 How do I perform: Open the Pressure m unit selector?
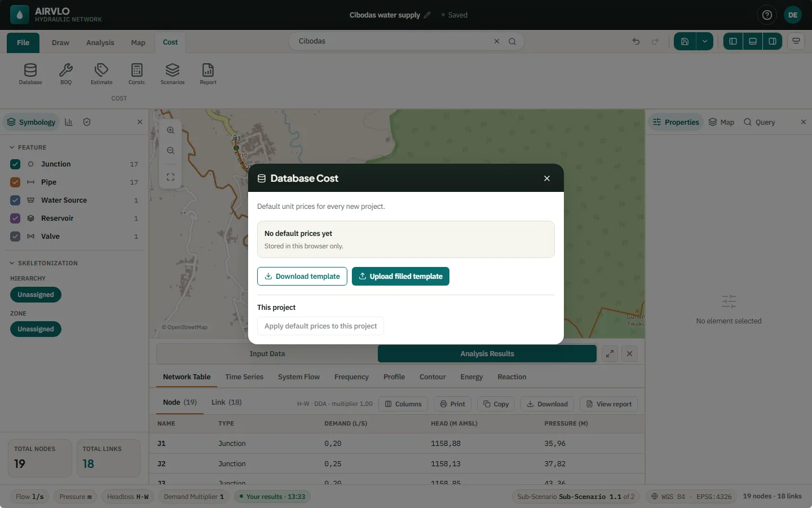tap(76, 497)
